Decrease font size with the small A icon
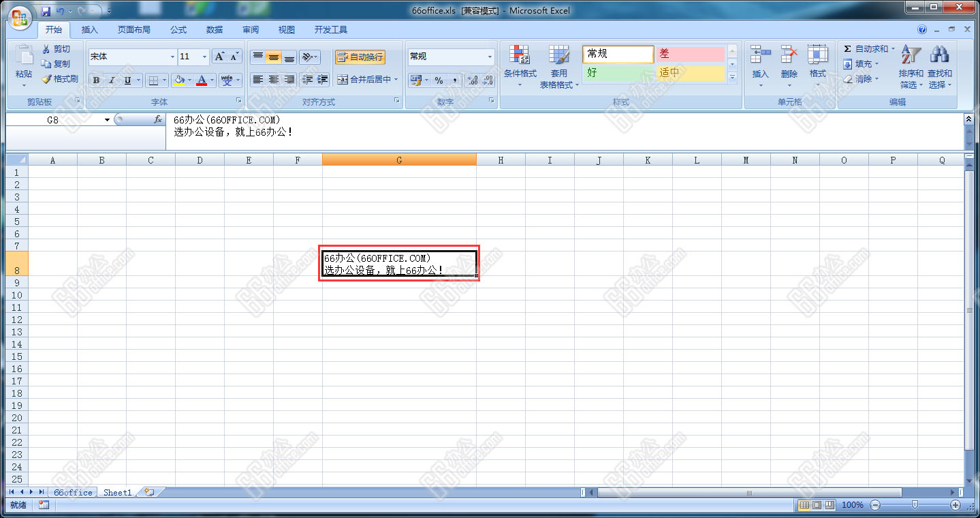980x518 pixels. coord(235,57)
